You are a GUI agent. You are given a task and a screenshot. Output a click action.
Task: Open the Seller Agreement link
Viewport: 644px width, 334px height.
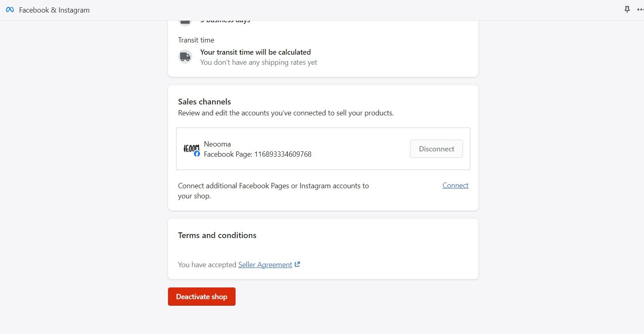(265, 265)
